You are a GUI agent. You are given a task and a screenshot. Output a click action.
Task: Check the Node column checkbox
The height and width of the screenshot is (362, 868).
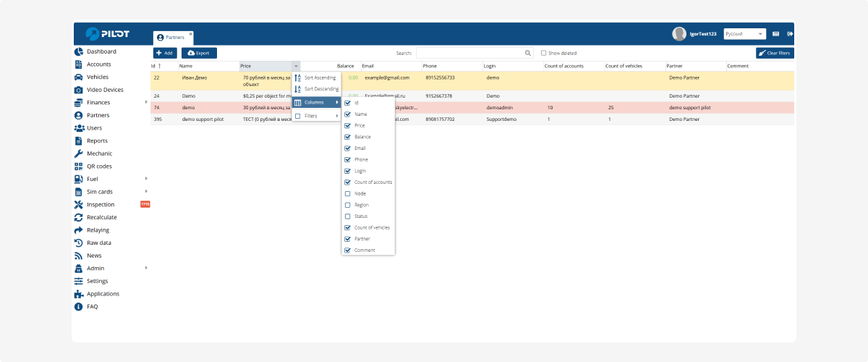[348, 193]
